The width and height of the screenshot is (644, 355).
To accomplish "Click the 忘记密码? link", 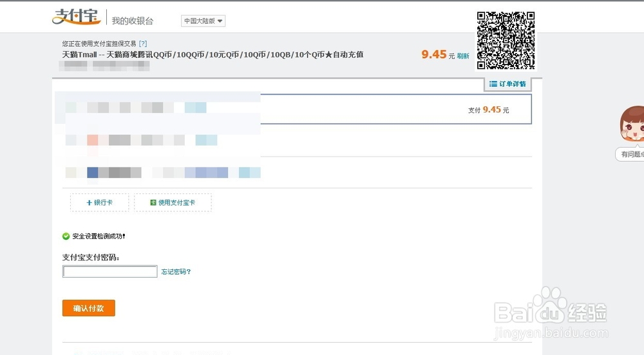I will (176, 272).
